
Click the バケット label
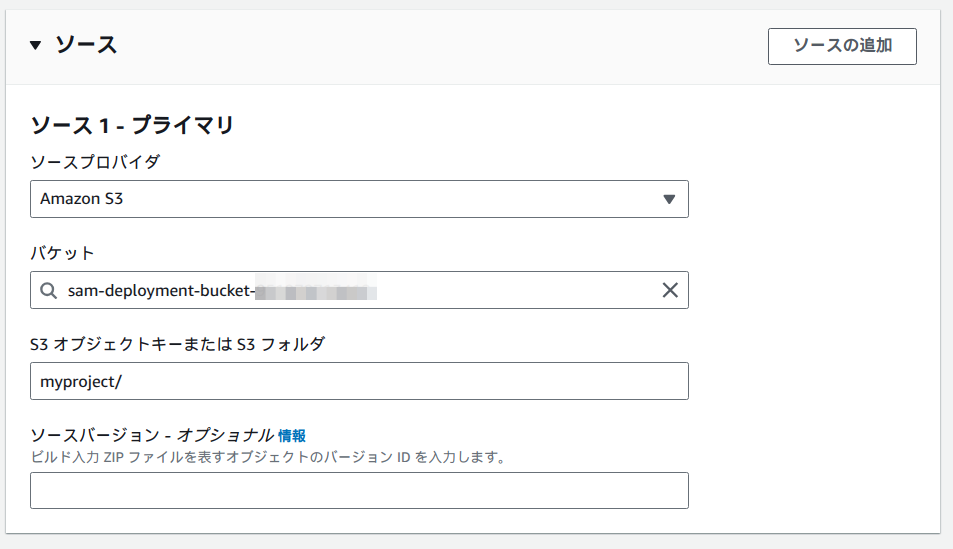pos(63,253)
